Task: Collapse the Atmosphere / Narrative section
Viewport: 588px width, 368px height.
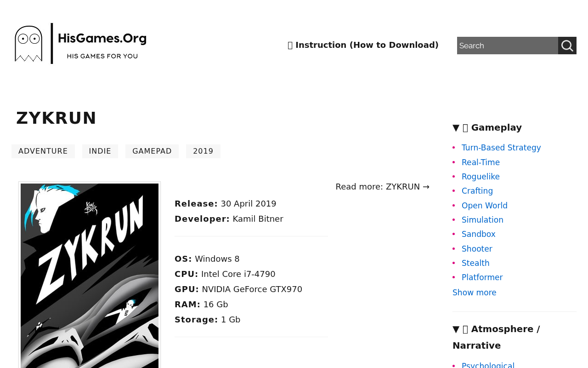Action: 496,337
